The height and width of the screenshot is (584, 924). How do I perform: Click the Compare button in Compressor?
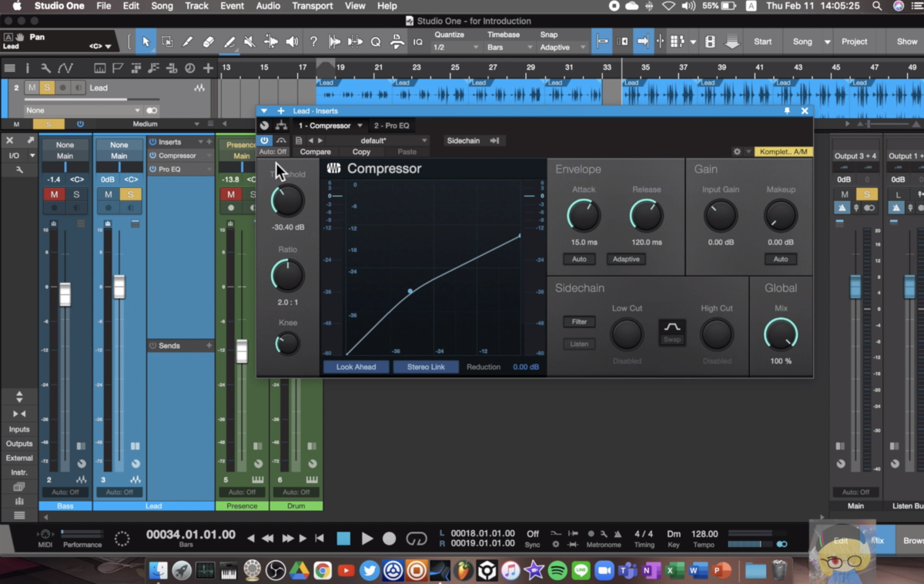[315, 152]
